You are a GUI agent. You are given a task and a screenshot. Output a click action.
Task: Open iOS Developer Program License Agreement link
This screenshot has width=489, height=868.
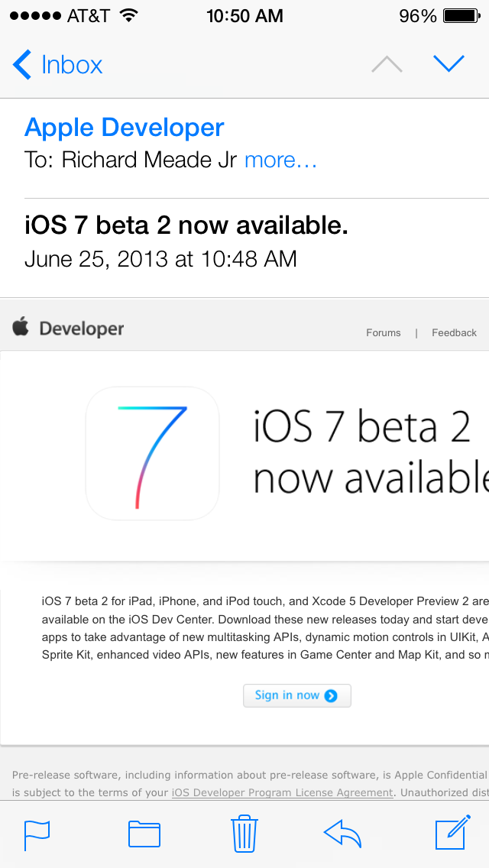(283, 793)
